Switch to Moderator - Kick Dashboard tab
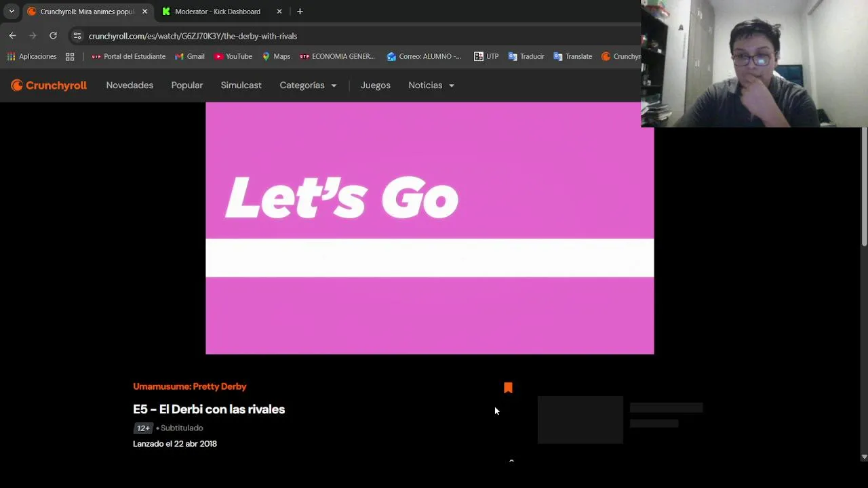 (218, 12)
